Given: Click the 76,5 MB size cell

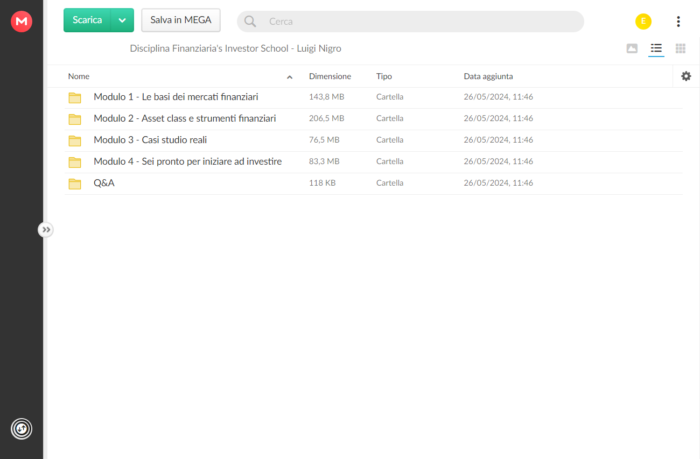Looking at the screenshot, I should [x=324, y=140].
